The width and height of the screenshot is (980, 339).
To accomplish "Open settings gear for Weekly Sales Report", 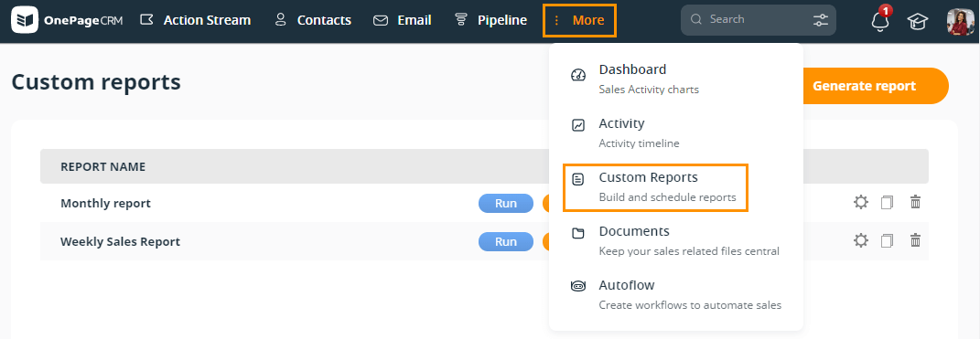I will click(861, 240).
